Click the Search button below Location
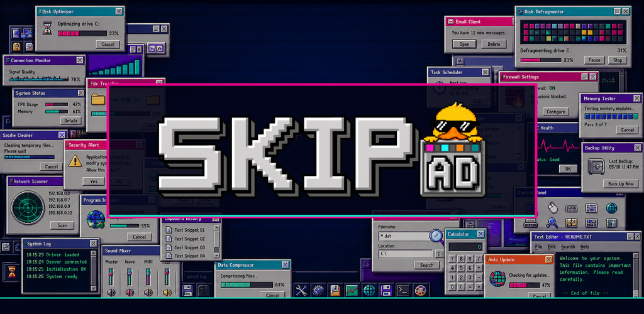Viewport: 644px width, 314px height. 427,265
